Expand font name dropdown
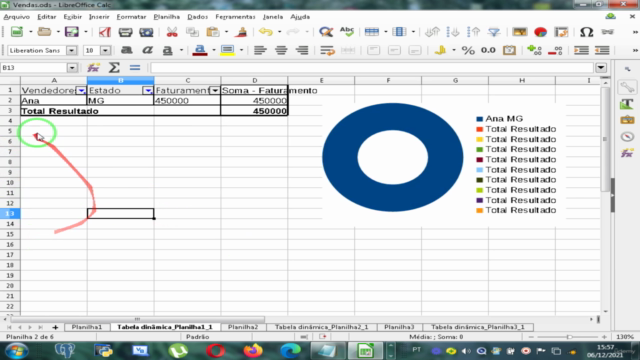Viewport: 640px width, 360px height. click(x=71, y=50)
